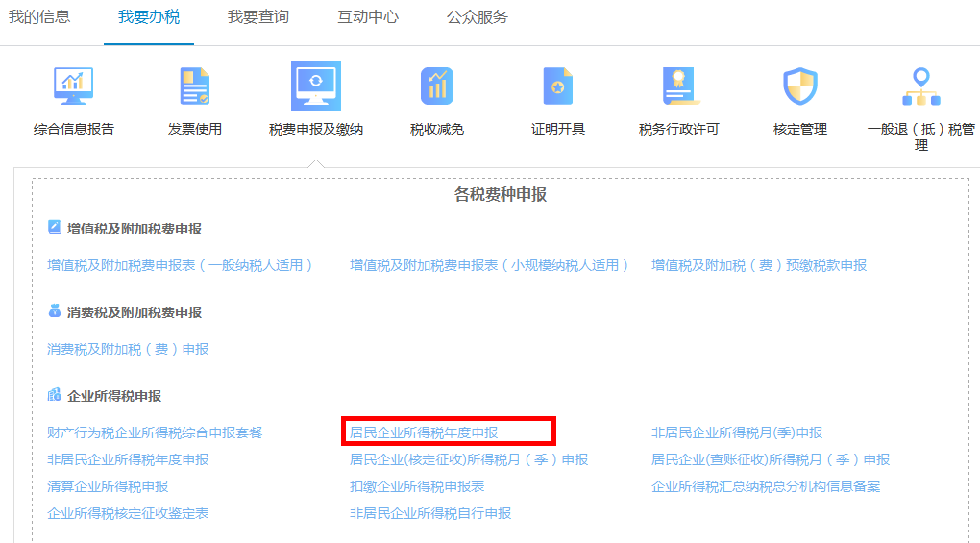Click the 税务行政许可 label text
The image size is (980, 543).
tap(679, 130)
